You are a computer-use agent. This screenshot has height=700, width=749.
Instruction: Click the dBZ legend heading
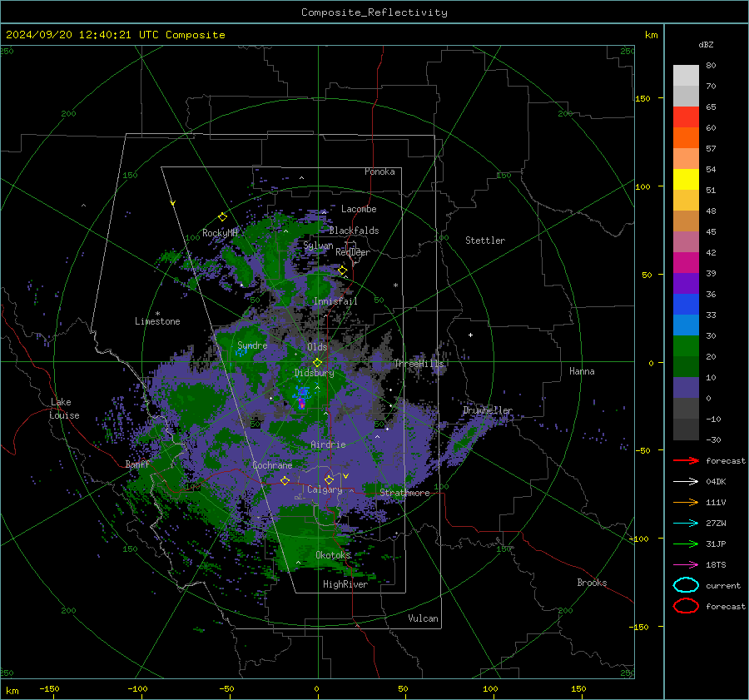(x=706, y=44)
